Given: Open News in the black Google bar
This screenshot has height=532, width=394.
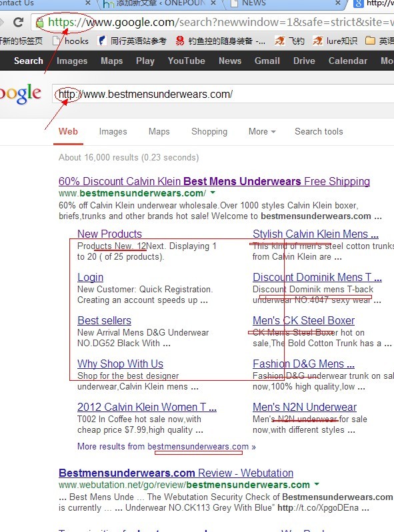Looking at the screenshot, I should click(x=230, y=61).
